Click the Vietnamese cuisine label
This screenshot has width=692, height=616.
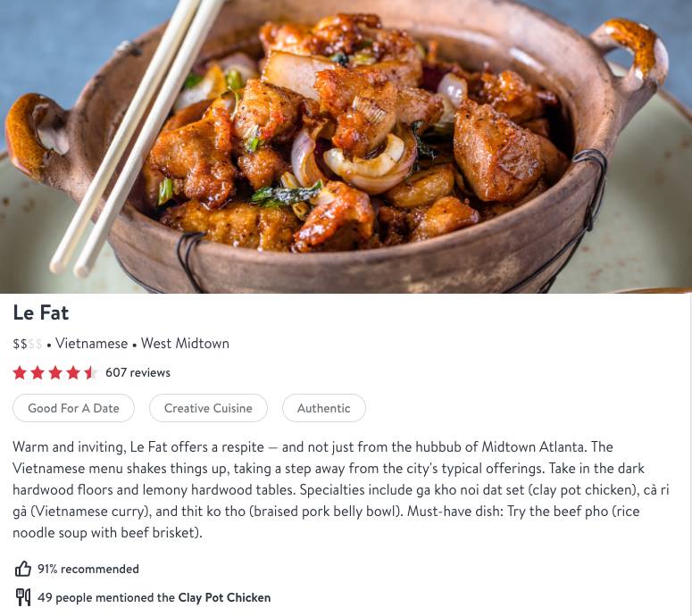click(92, 344)
